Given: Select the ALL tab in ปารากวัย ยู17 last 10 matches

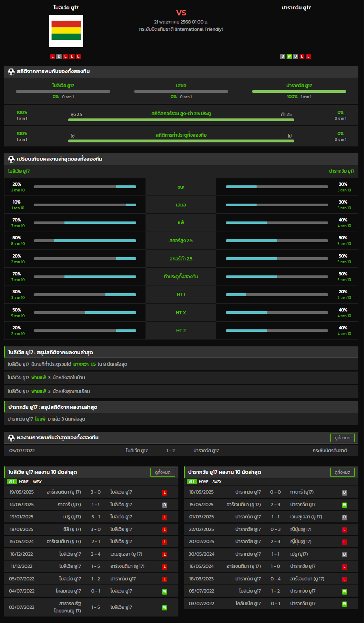Looking at the screenshot, I should click(192, 482).
